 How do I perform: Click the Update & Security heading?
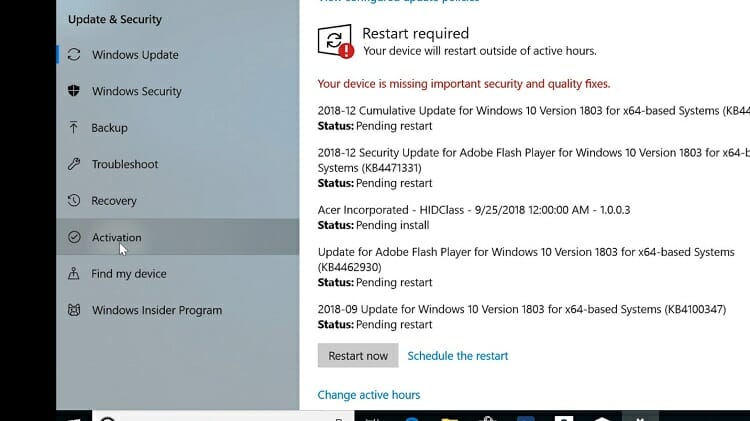[115, 20]
